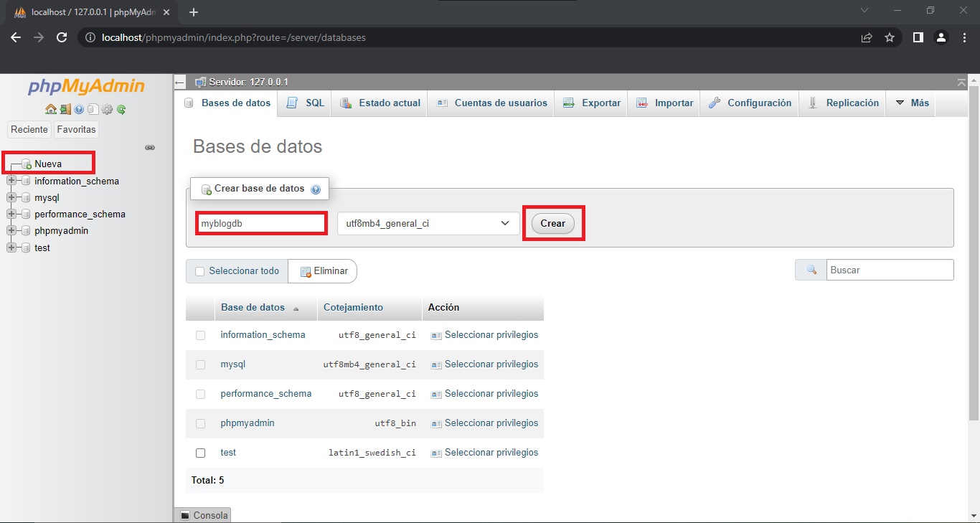The height and width of the screenshot is (523, 980).
Task: Click the privileges icon for test row
Action: coord(436,453)
